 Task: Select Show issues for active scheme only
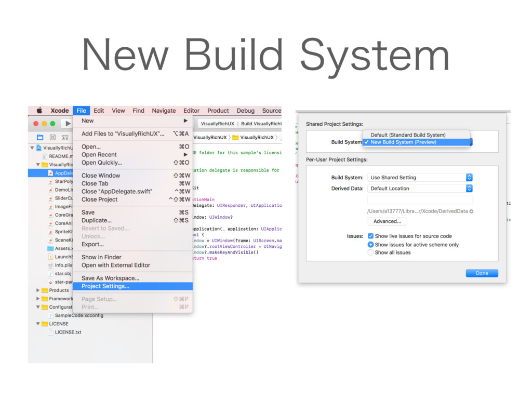(370, 245)
